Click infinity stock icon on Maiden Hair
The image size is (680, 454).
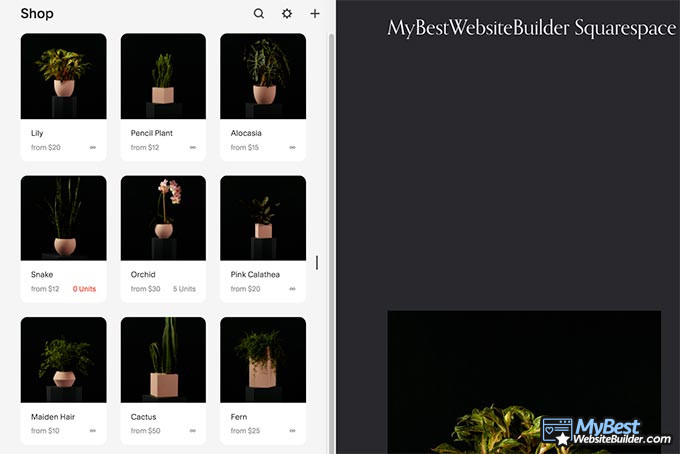click(x=93, y=431)
